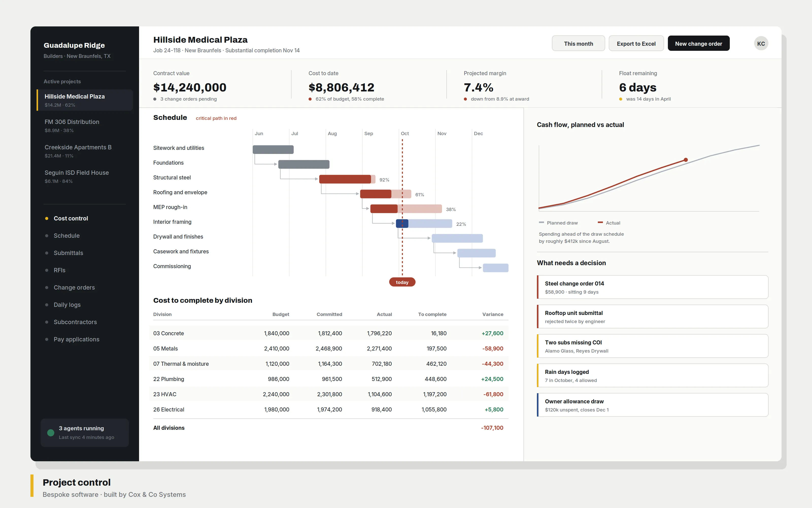Click the Planned draw legend entry

pos(558,223)
